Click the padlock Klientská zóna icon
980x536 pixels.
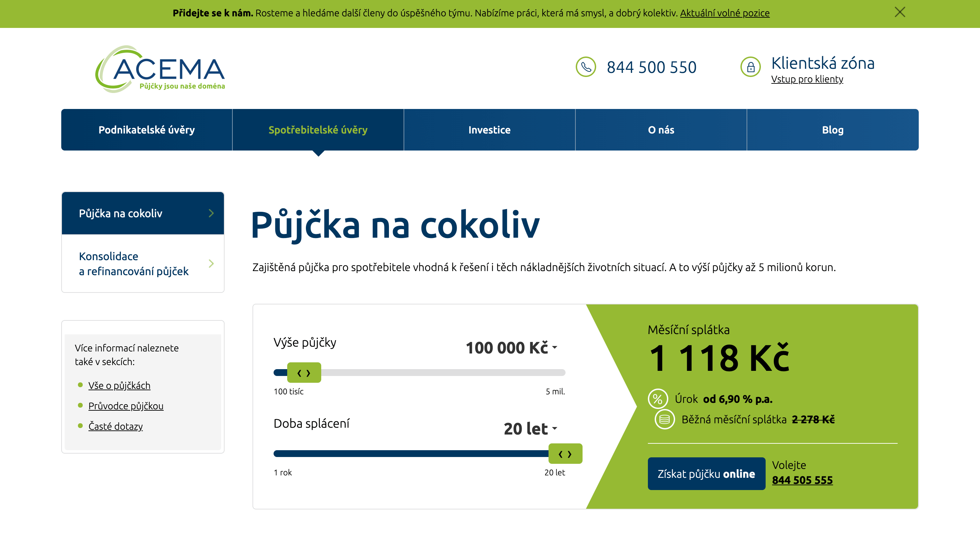(x=750, y=67)
